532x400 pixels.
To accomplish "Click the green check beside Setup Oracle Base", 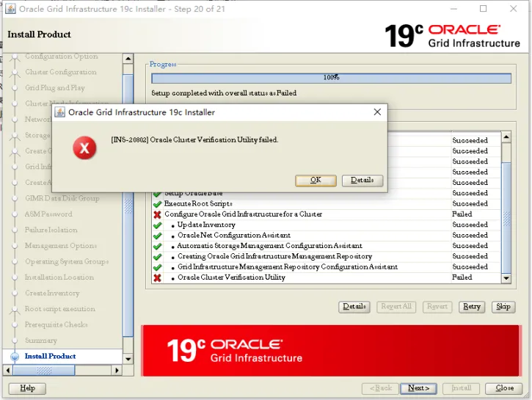I will tap(157, 194).
